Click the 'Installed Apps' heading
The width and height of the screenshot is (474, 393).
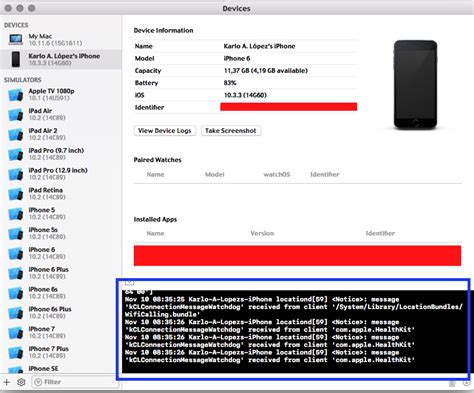coord(155,219)
